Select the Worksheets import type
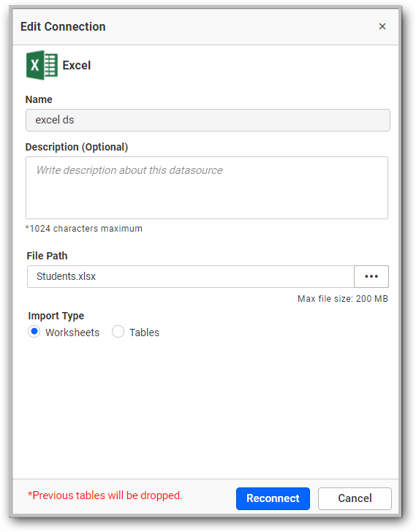Image resolution: width=416 pixels, height=532 pixels. click(34, 332)
